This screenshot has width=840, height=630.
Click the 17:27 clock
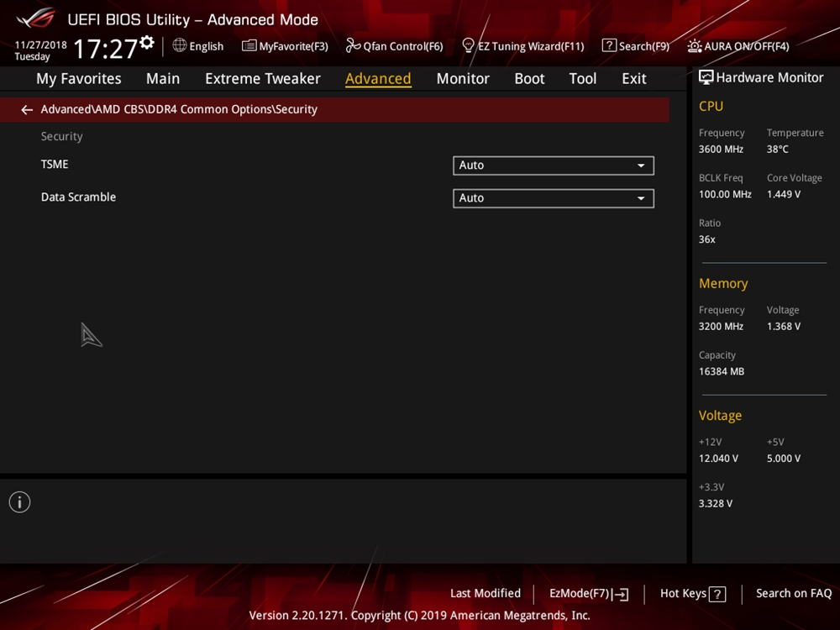coord(106,49)
